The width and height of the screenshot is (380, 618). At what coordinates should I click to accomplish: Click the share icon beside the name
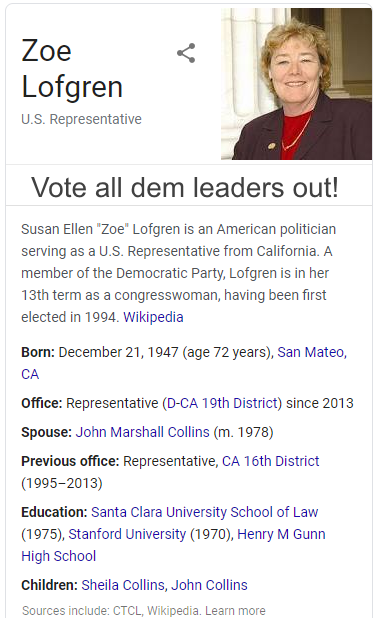click(x=186, y=53)
